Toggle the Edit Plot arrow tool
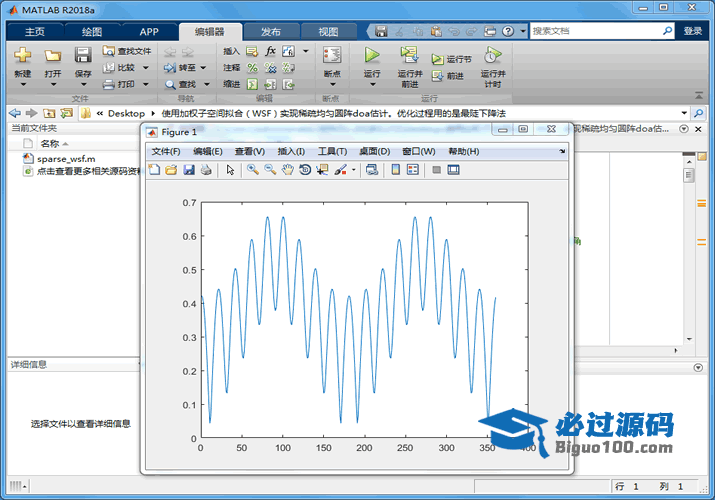The image size is (715, 500). click(230, 170)
